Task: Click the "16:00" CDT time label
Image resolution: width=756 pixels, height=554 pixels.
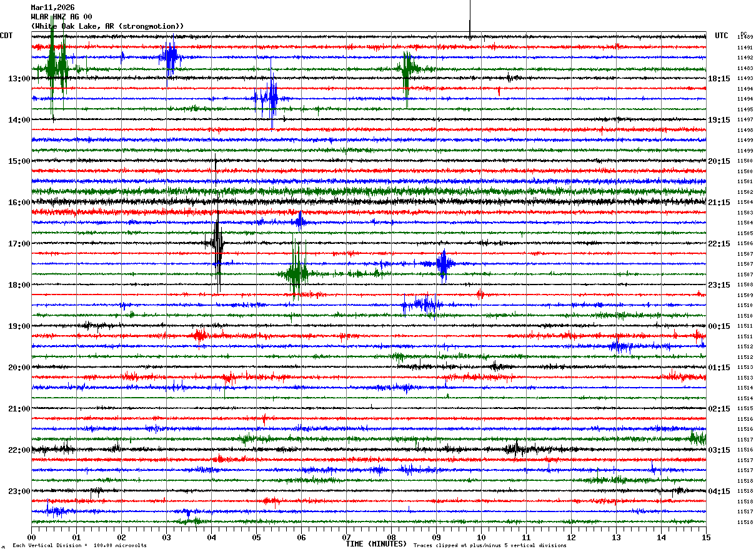Action: point(19,203)
